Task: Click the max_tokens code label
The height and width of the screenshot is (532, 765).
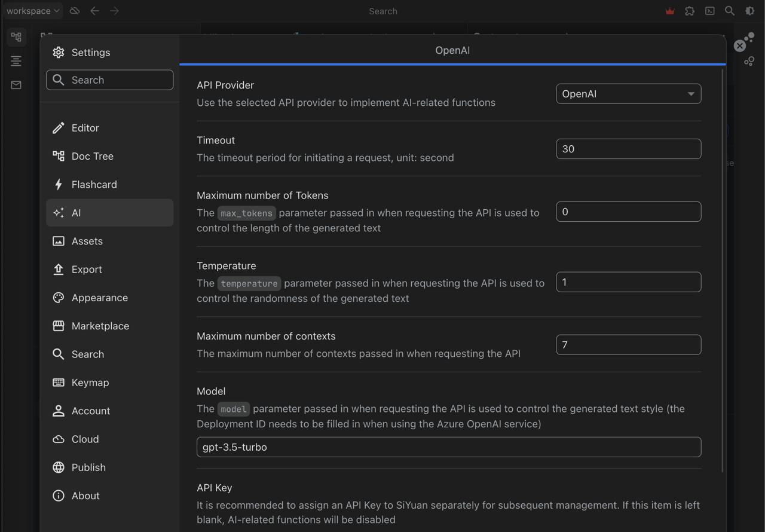Action: (x=246, y=213)
